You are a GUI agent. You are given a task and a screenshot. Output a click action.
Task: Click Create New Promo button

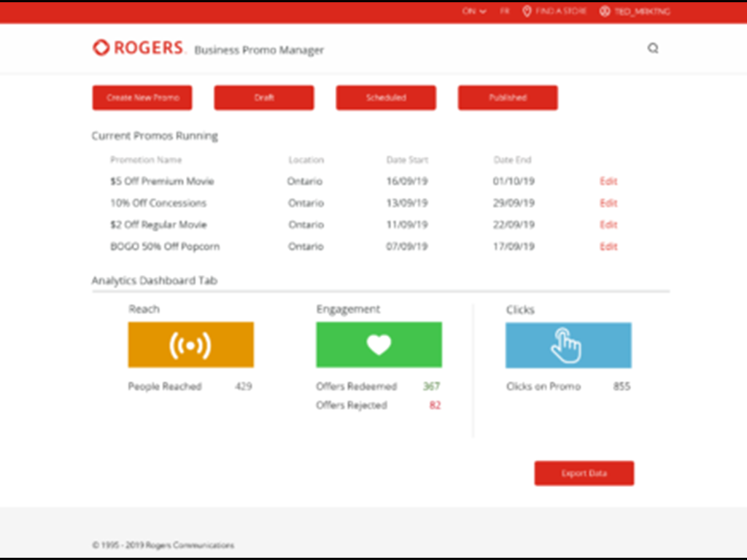coord(142,98)
